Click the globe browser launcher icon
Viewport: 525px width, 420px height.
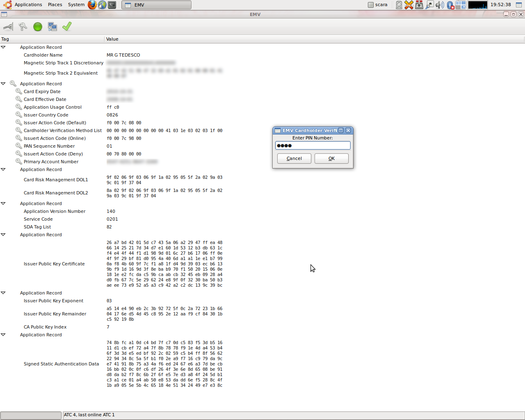102,5
